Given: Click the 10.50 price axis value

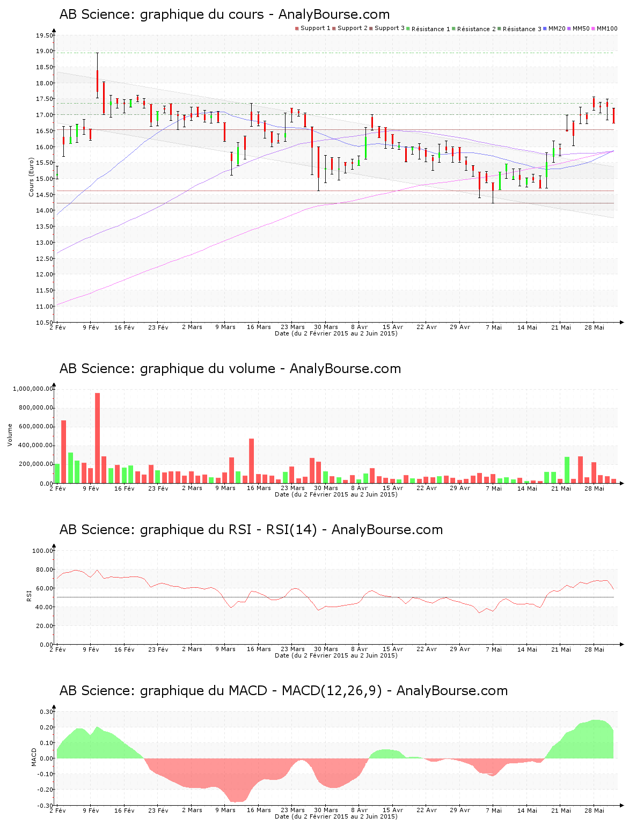Looking at the screenshot, I should (x=45, y=323).
